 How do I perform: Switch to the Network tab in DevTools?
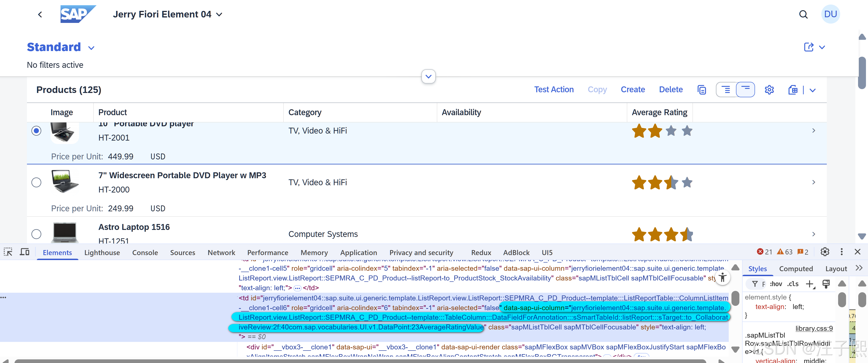(221, 252)
